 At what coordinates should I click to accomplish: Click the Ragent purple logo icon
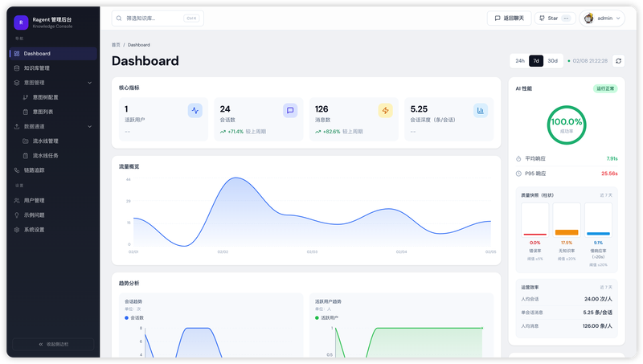21,22
